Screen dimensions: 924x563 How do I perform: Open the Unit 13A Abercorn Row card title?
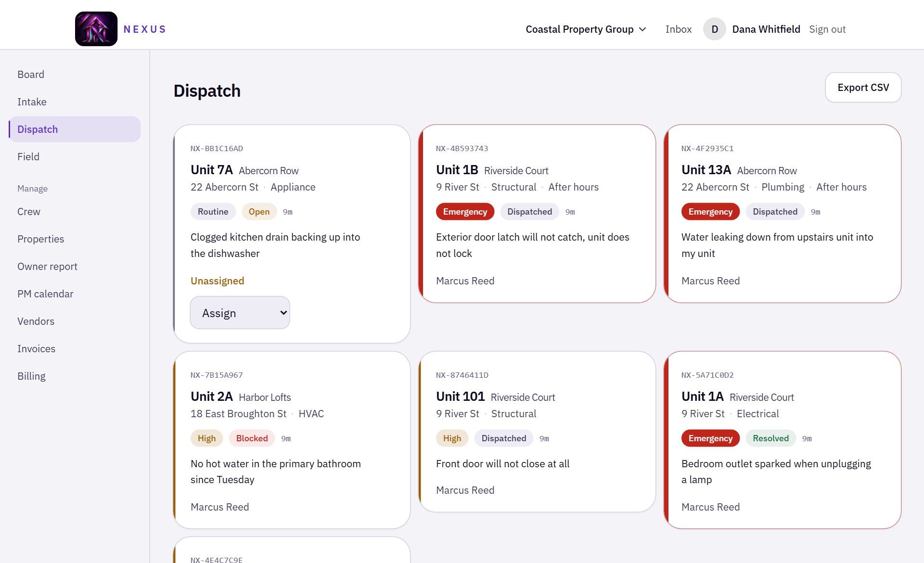pos(739,170)
